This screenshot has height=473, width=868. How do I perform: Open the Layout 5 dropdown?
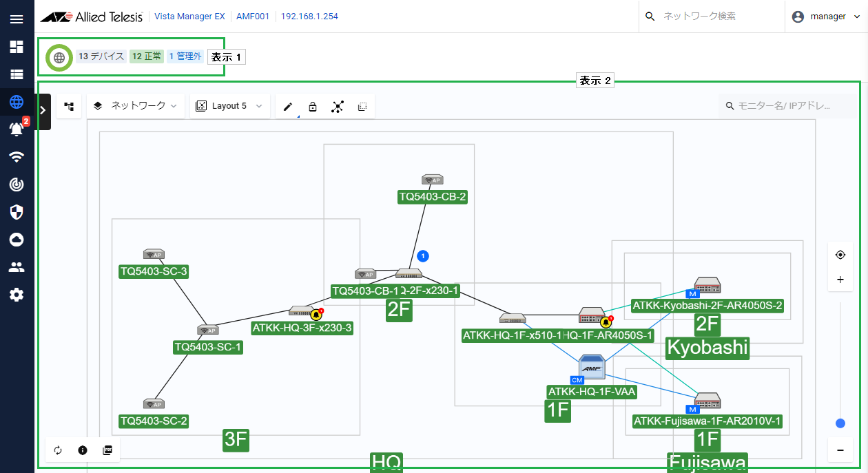[x=229, y=106]
